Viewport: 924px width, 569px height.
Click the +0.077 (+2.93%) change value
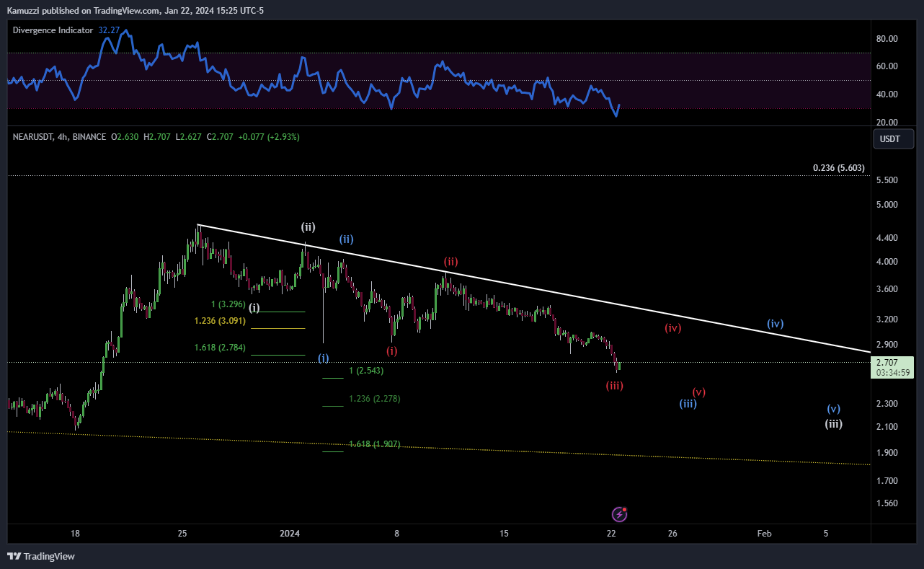pyautogui.click(x=270, y=136)
